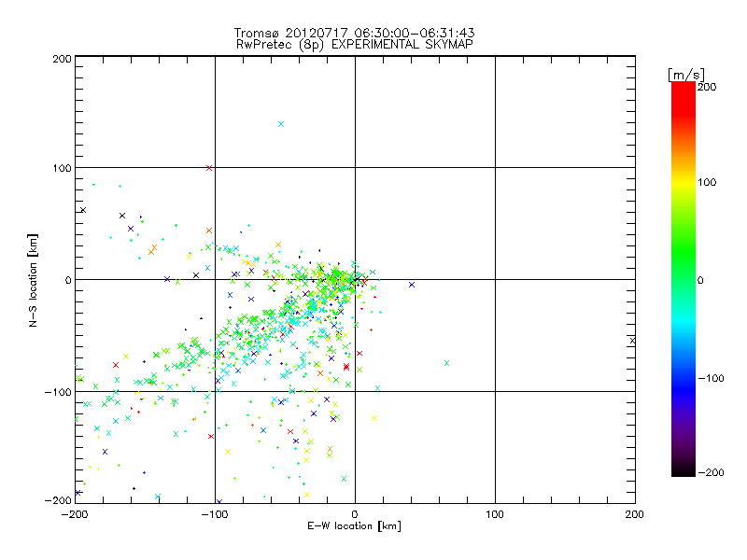
Task: Click the black cross at the far right edge
Action: click(x=632, y=341)
